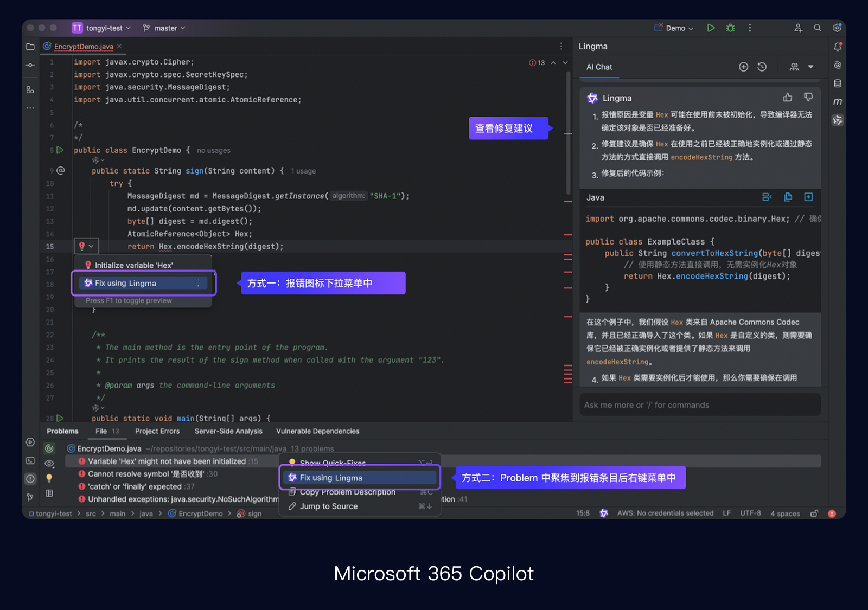Start a new chat with plus icon
The image size is (868, 610).
click(x=743, y=67)
